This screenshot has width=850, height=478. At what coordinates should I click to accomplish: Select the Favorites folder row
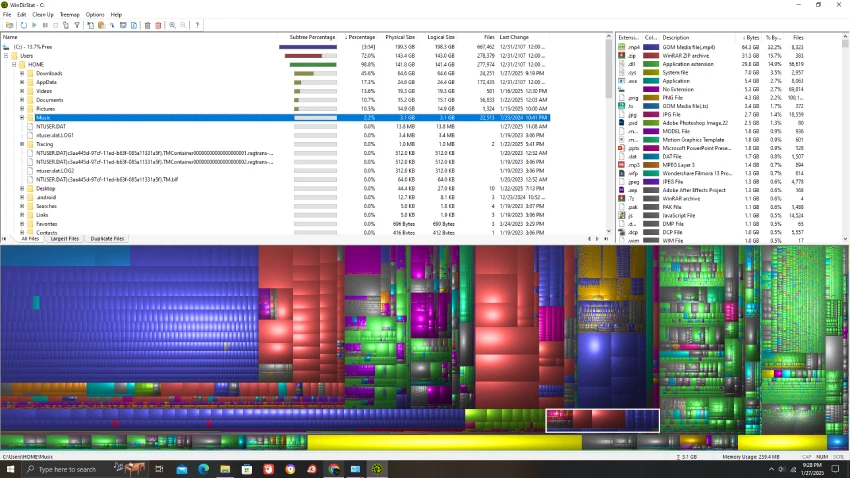[275, 224]
